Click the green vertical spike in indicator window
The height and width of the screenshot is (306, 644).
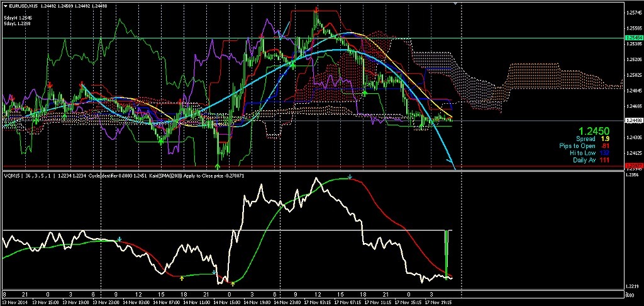click(447, 254)
